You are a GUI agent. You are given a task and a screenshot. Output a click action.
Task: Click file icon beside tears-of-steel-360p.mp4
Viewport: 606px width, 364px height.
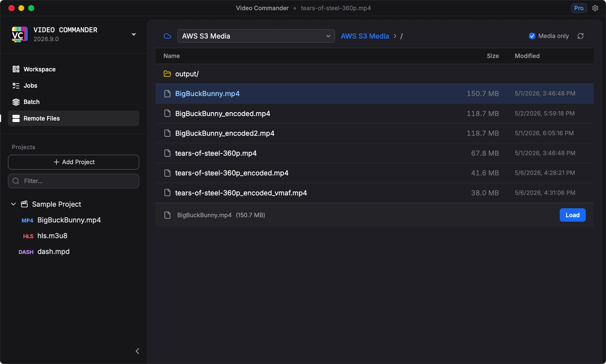click(168, 153)
